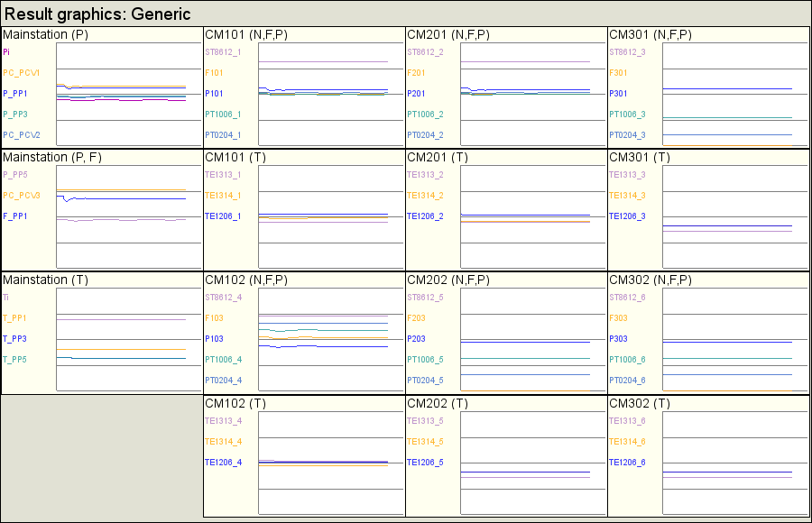
Task: Select P203 legend label in CM202
Action: pos(416,339)
